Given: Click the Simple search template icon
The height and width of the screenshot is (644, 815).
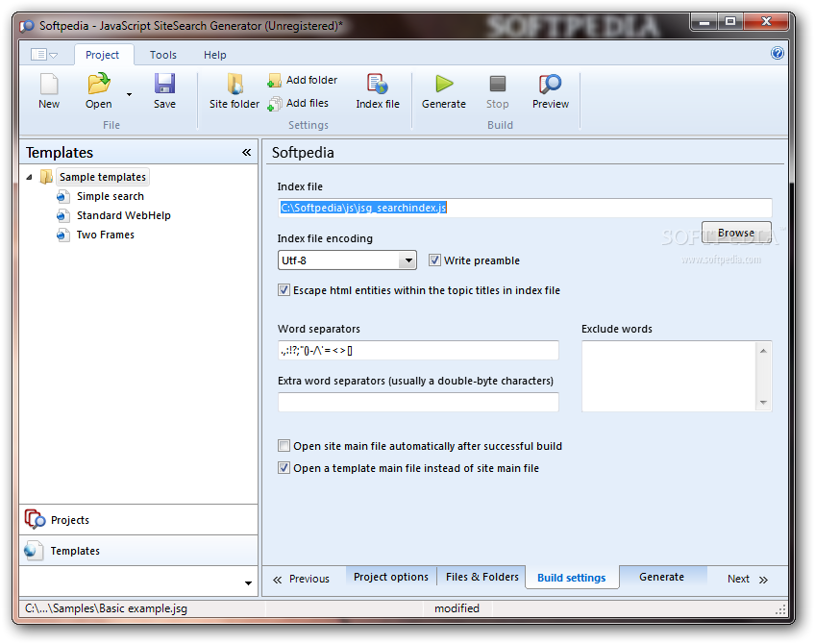Looking at the screenshot, I should click(62, 196).
